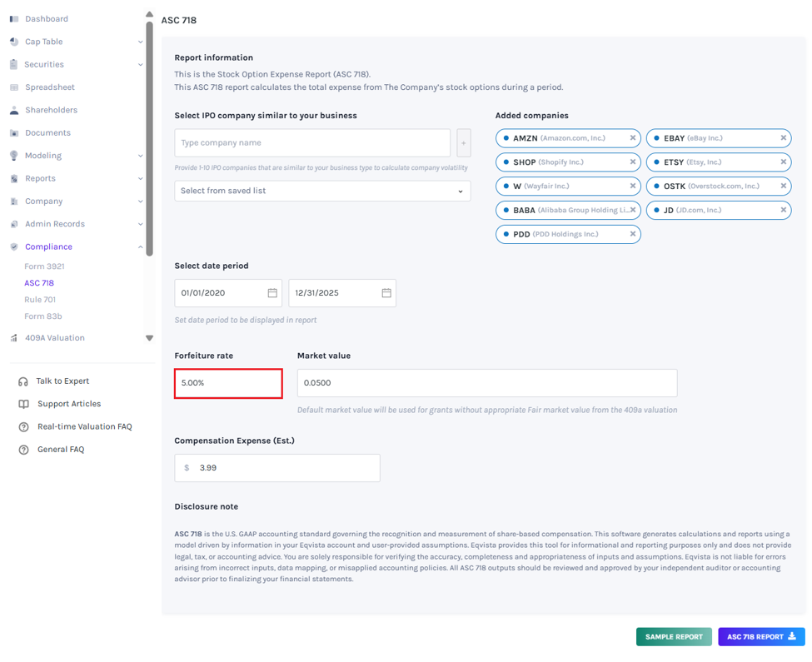Download the ASC 718 Report

[761, 637]
